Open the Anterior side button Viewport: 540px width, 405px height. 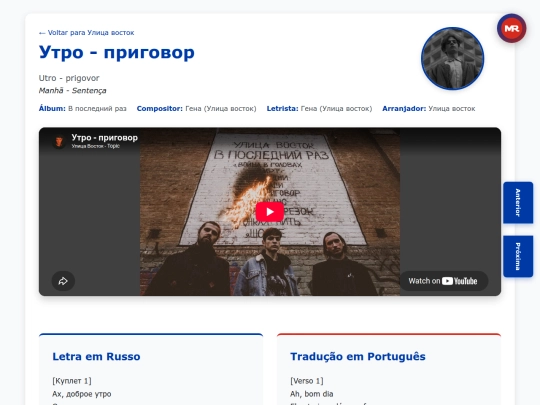pyautogui.click(x=518, y=202)
